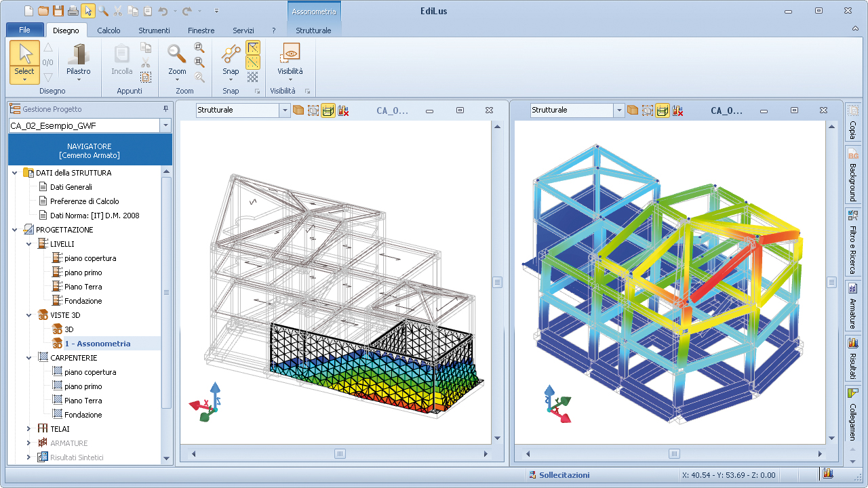Toggle the first snap mode button
868x488 pixels.
(x=252, y=47)
